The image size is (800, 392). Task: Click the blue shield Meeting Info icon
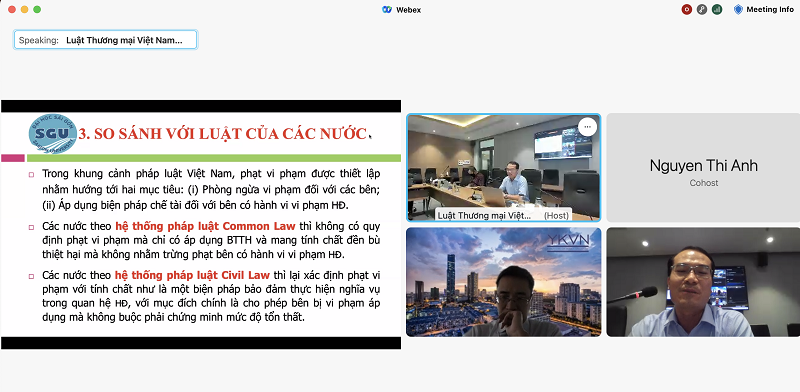pyautogui.click(x=738, y=9)
